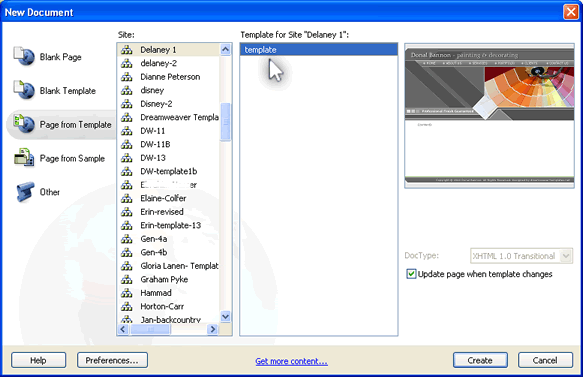583x377 pixels.
Task: Select the 'Disney-2' site name
Action: tap(156, 104)
